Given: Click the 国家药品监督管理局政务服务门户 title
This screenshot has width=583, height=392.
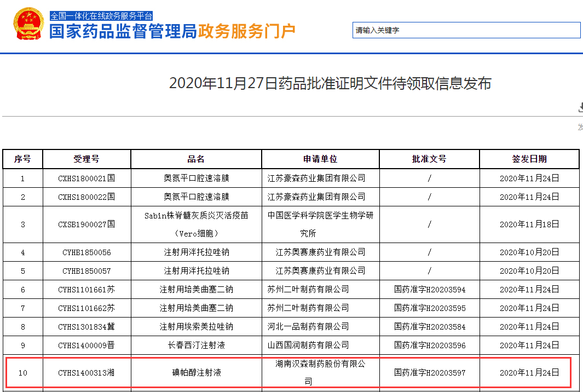Looking at the screenshot, I should (x=172, y=31).
